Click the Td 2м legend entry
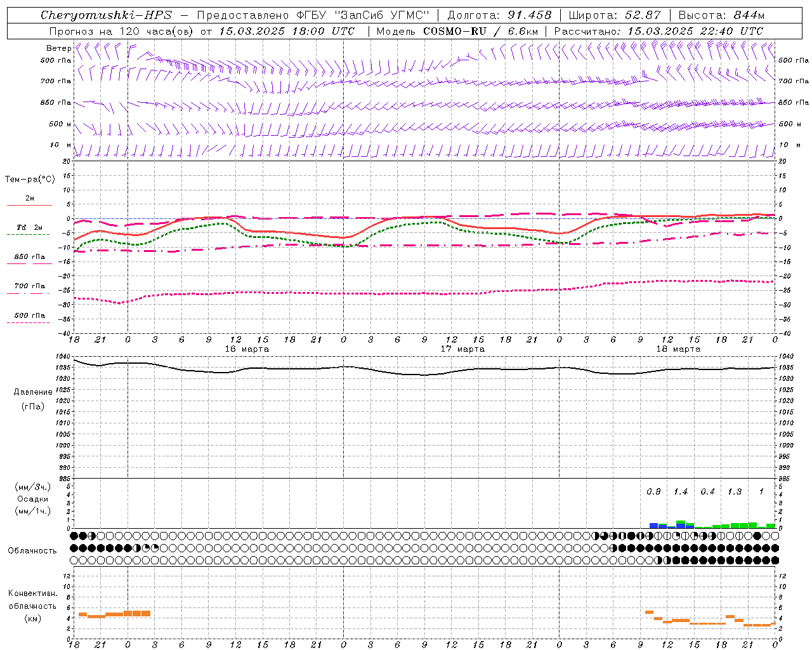 click(30, 227)
